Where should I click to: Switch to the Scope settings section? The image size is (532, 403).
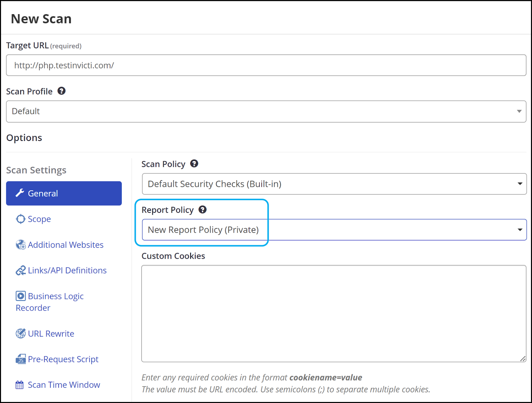click(39, 219)
